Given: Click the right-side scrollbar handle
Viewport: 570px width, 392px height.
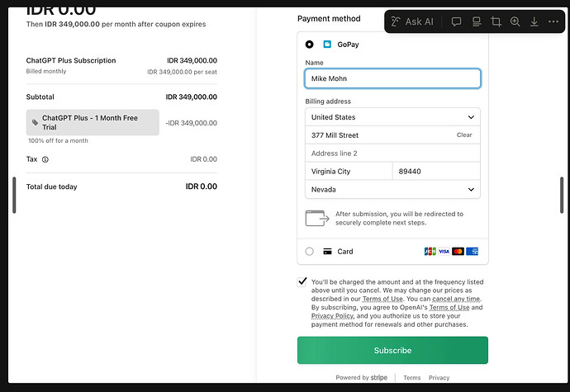Looking at the screenshot, I should pos(562,195).
